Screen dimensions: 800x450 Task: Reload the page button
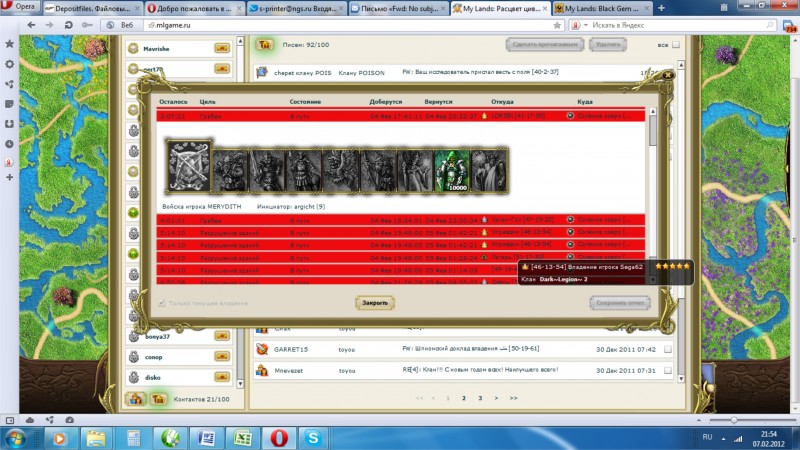[68, 24]
